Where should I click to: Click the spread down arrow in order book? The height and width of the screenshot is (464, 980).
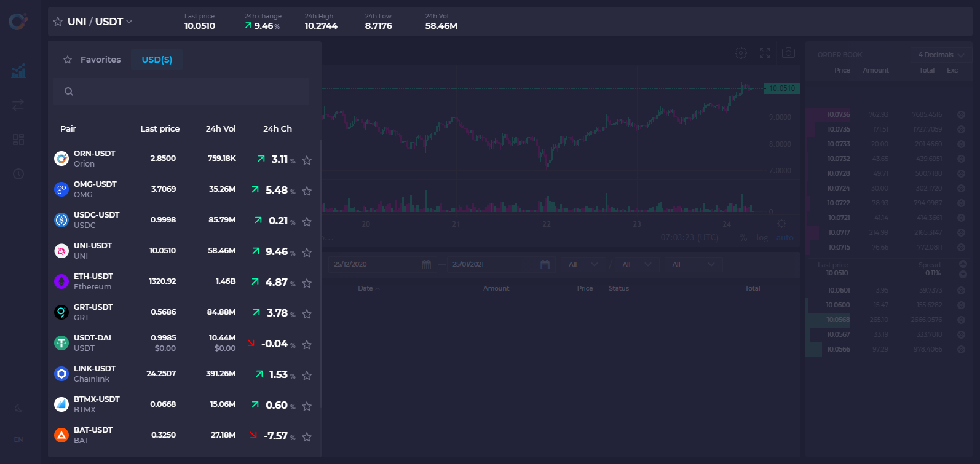[963, 274]
